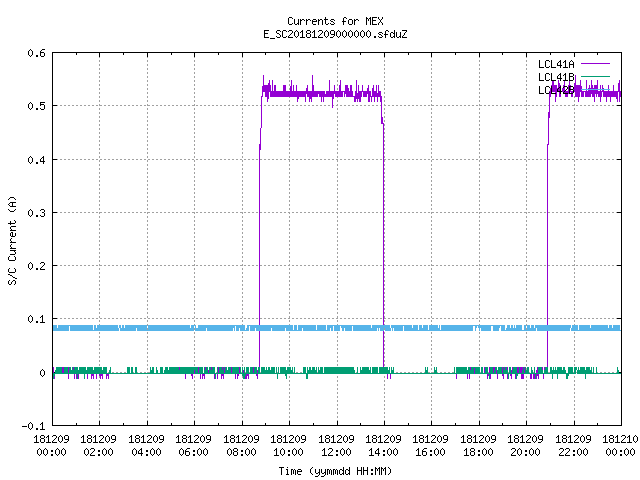Click the LCL41A legend label
Screen dimensions: 640x480
tap(556, 64)
